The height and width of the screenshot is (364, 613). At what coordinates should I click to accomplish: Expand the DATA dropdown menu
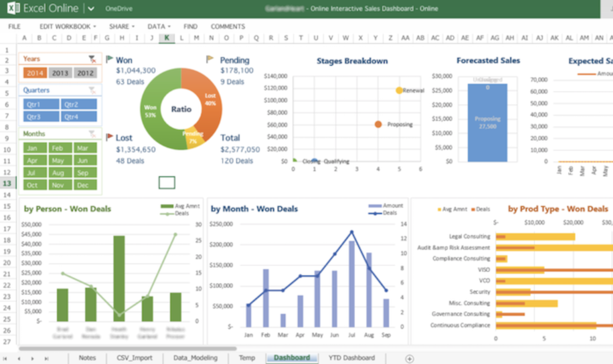pyautogui.click(x=159, y=26)
